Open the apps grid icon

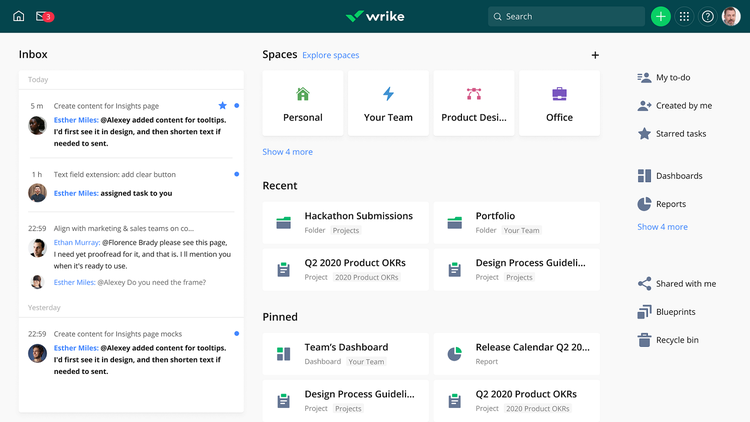[684, 17]
